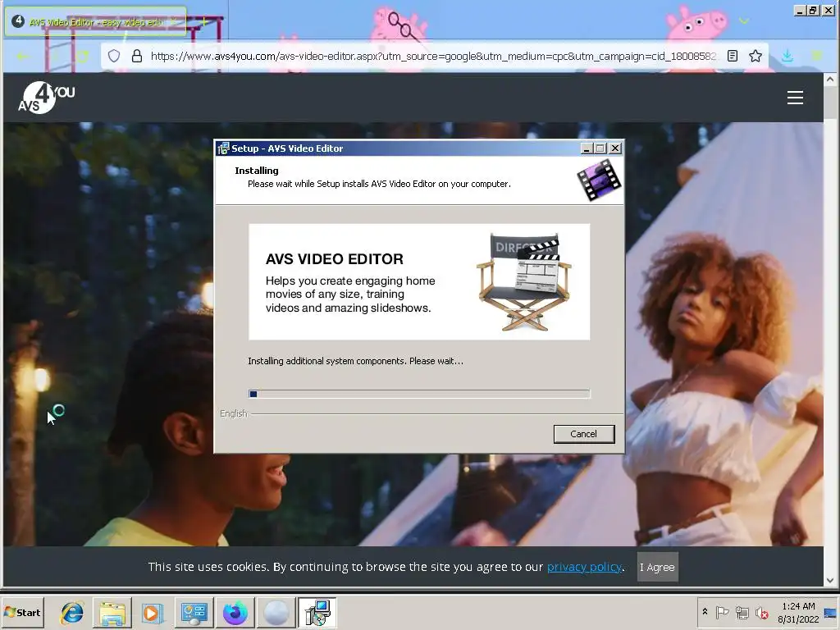
Task: Open the privacy policy link
Action: 584,567
